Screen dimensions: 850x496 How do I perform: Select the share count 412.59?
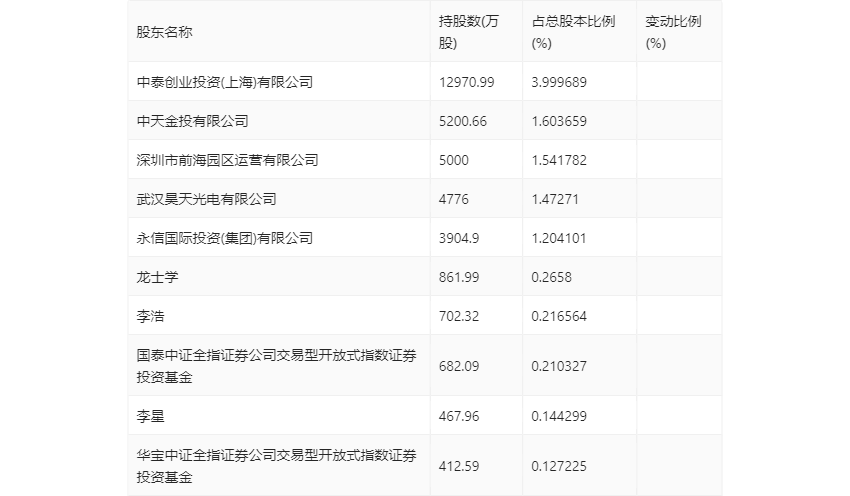click(459, 466)
